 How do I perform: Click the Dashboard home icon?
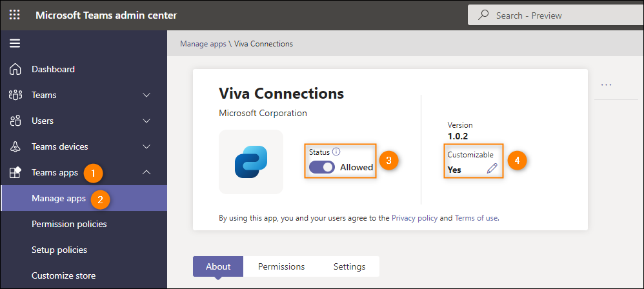pos(15,69)
